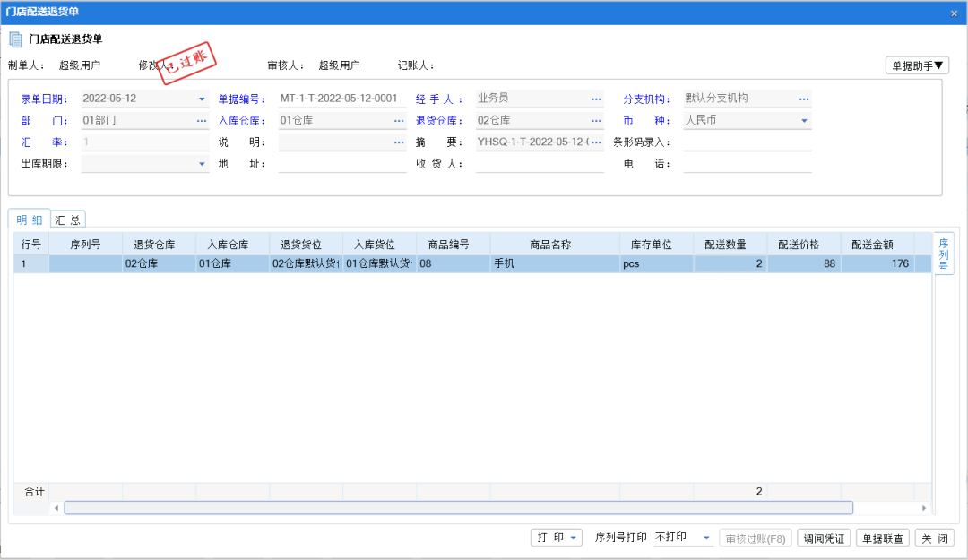The image size is (968, 560).
Task: Click the 配送价格 column header
Action: 804,245
